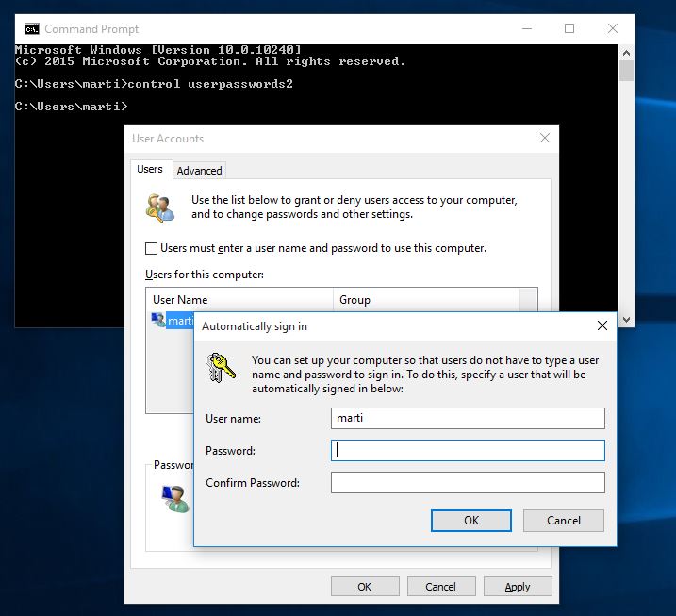Click the Command Prompt scrollbar thumb
Image resolution: width=676 pixels, height=616 pixels.
pos(626,71)
